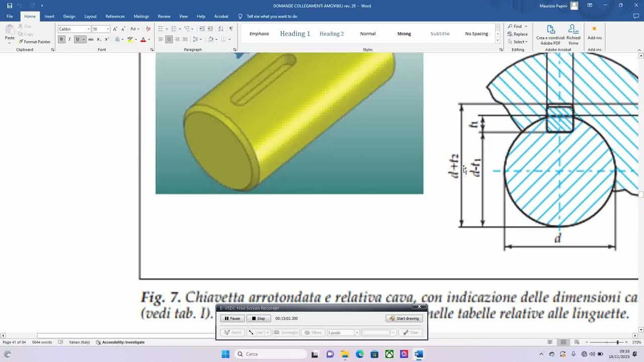
Task: Toggle italic formatting
Action: (69, 39)
